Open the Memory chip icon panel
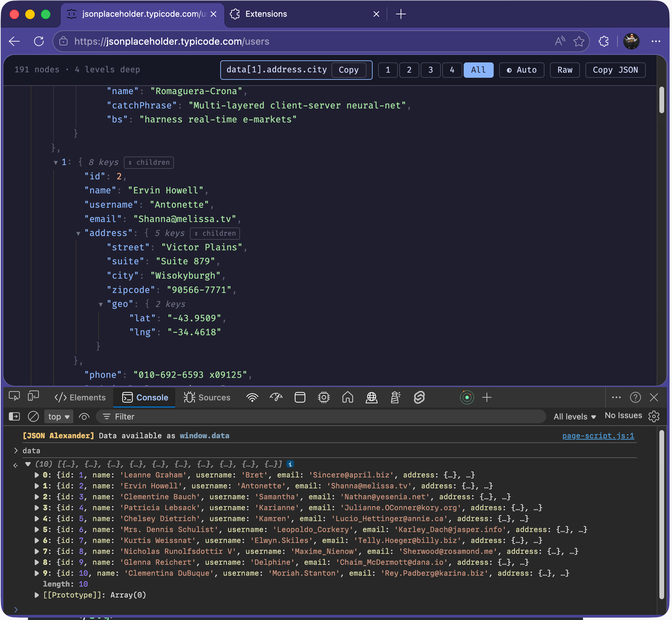672x620 pixels. coord(324,397)
